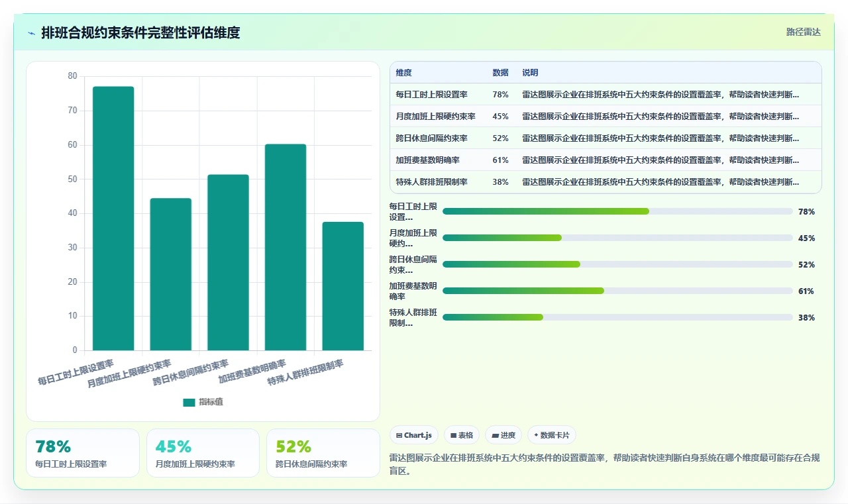Click the 跨日休息间隔约束率 chart bar
Viewport: 848px width, 504px height.
pos(228,262)
